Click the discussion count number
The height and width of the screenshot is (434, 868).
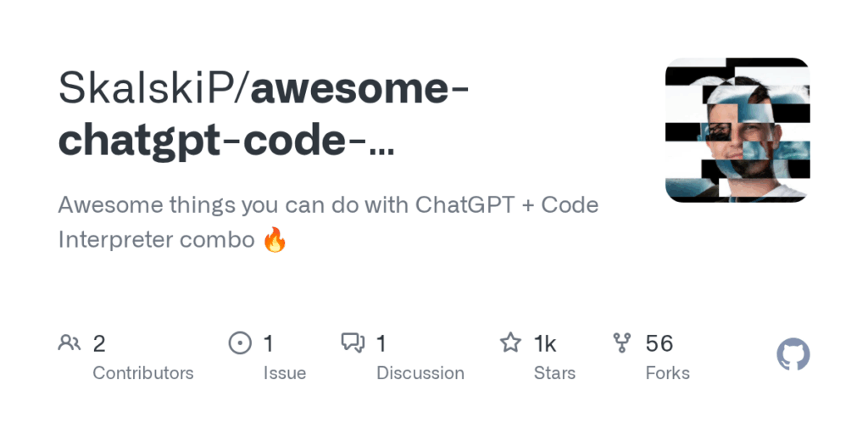point(381,344)
